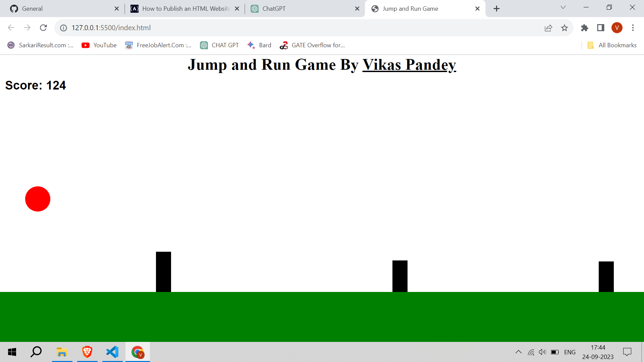Expand the hidden icons chevron in system tray

pos(518,352)
